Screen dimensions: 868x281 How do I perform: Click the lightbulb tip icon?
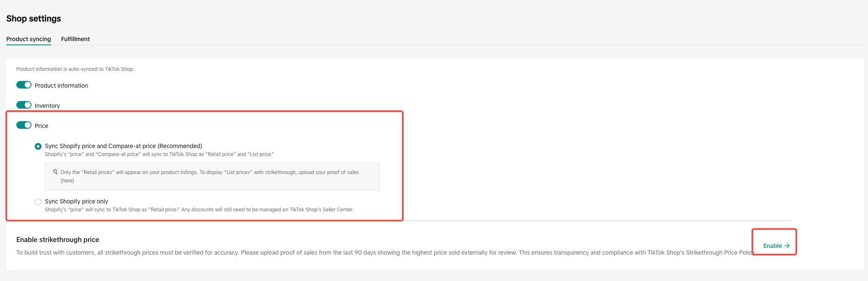pos(55,172)
